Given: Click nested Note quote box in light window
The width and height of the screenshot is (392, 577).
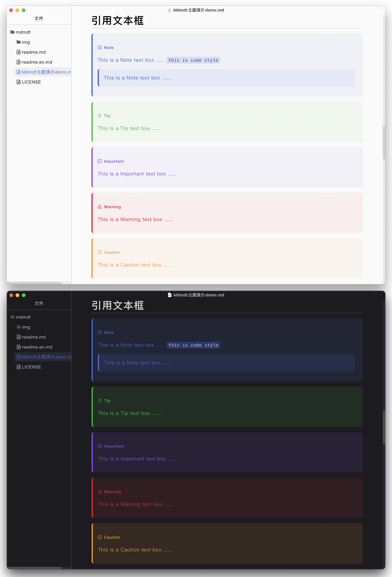Looking at the screenshot, I should pyautogui.click(x=226, y=78).
